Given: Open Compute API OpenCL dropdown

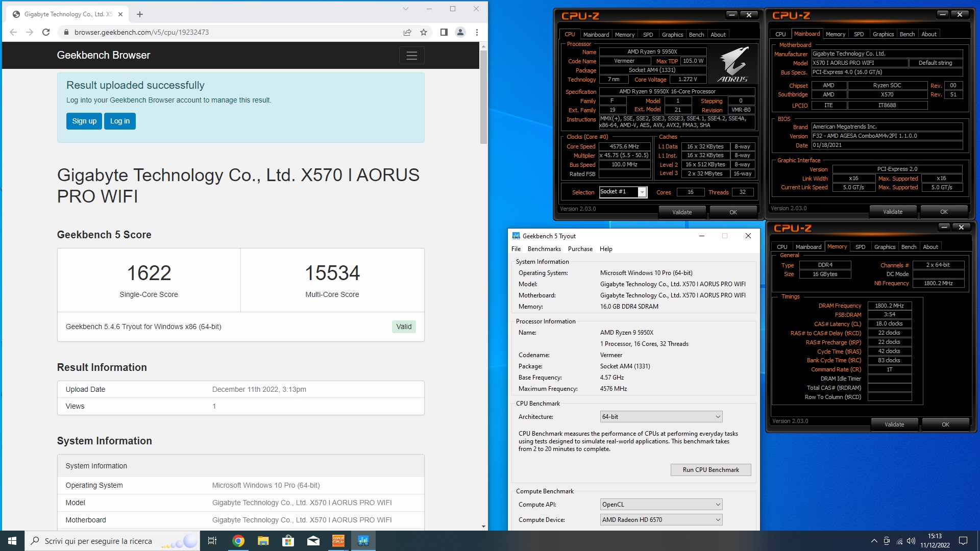Looking at the screenshot, I should [x=661, y=505].
